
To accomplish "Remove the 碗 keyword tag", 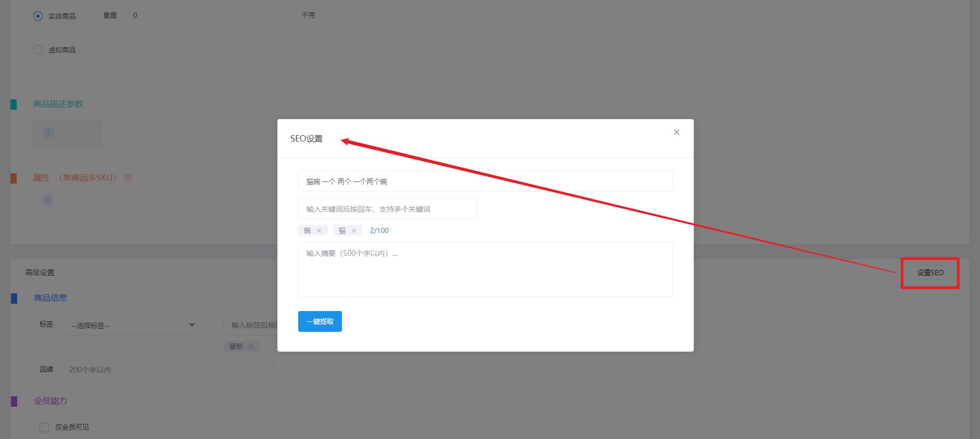I will pos(319,230).
